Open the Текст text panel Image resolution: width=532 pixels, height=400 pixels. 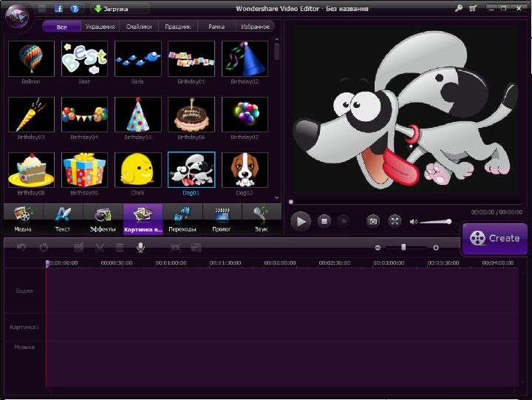63,220
